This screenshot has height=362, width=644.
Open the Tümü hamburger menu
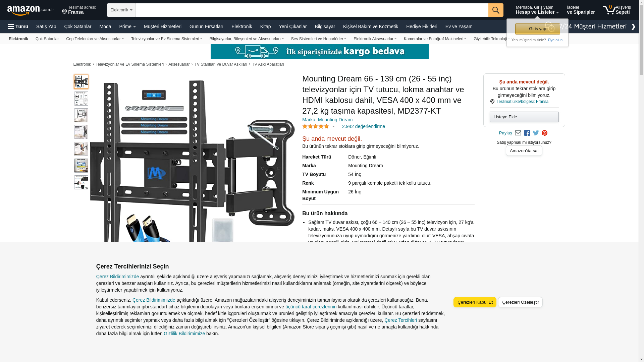(18, 26)
